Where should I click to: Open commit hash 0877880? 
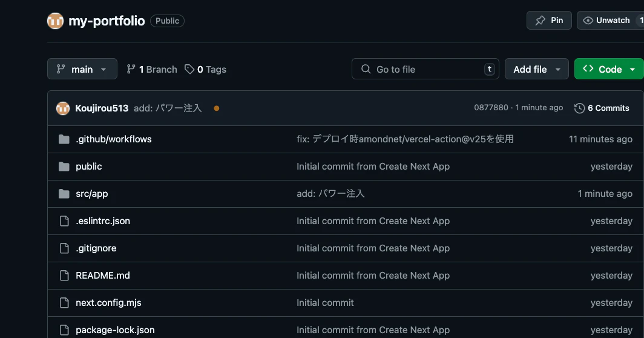coord(491,108)
